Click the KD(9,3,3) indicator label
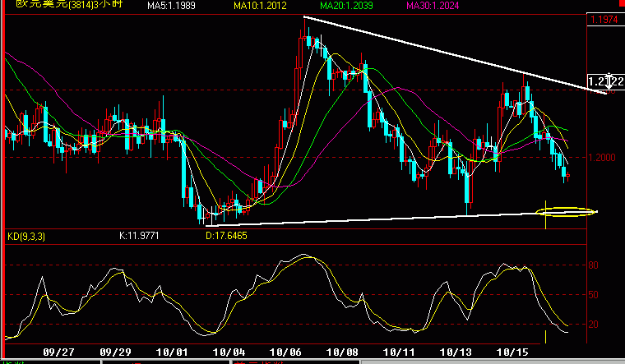The height and width of the screenshot is (364, 625). click(x=26, y=237)
